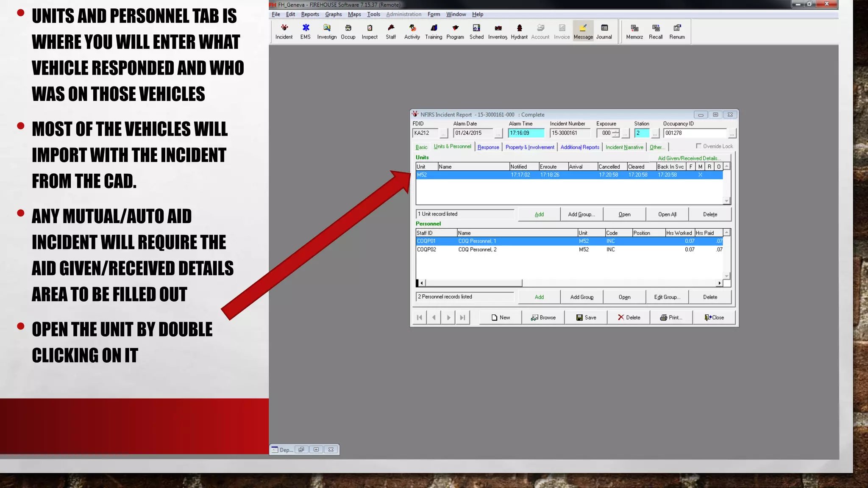Open the Occupancy ID lookup button
868x488 pixels.
tap(732, 133)
